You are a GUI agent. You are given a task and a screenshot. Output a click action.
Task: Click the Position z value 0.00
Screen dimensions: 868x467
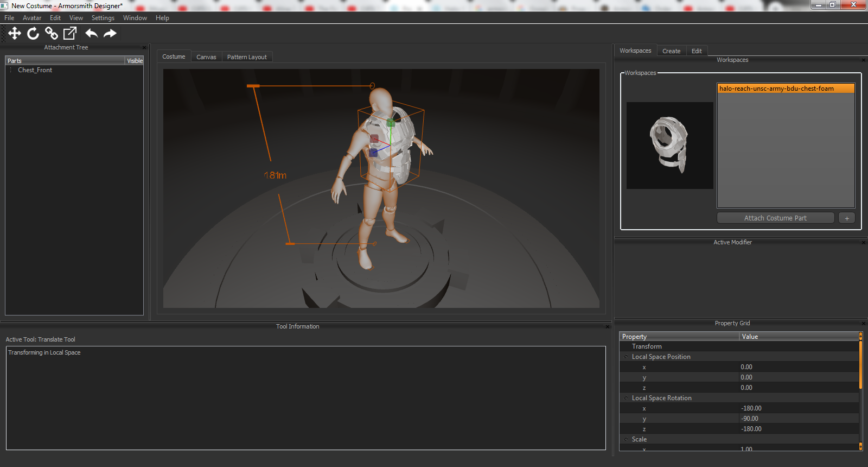799,388
